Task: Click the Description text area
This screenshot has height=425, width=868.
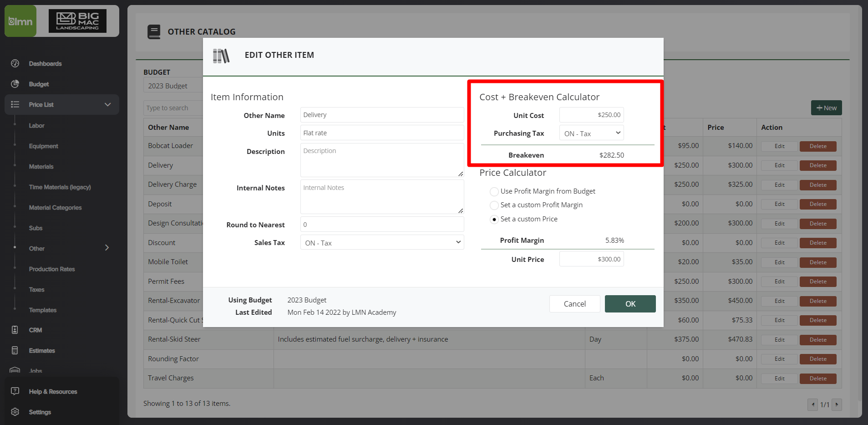Action: coord(382,160)
